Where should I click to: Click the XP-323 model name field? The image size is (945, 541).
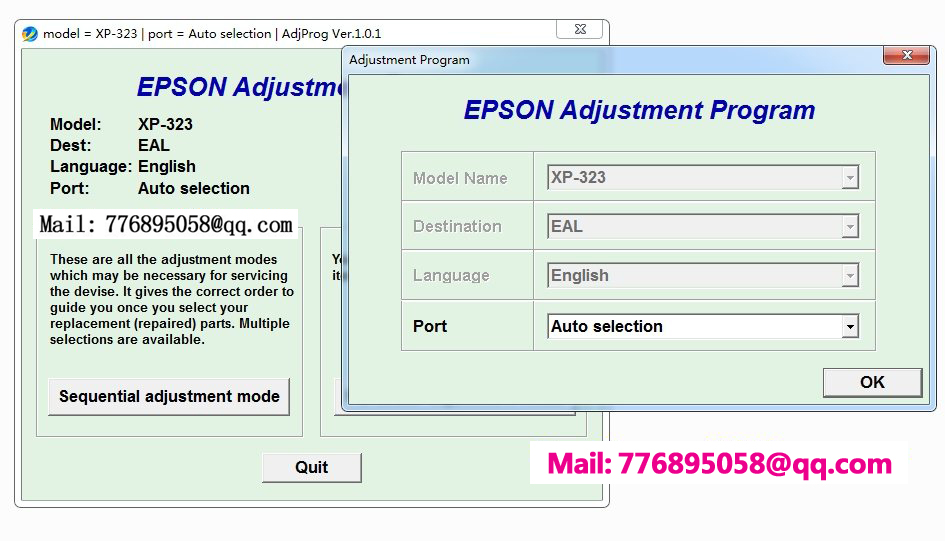tap(703, 178)
